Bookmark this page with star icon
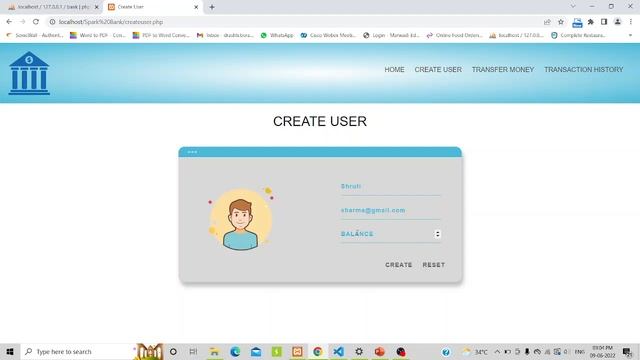Screen dimensions: 640x360 [561, 22]
